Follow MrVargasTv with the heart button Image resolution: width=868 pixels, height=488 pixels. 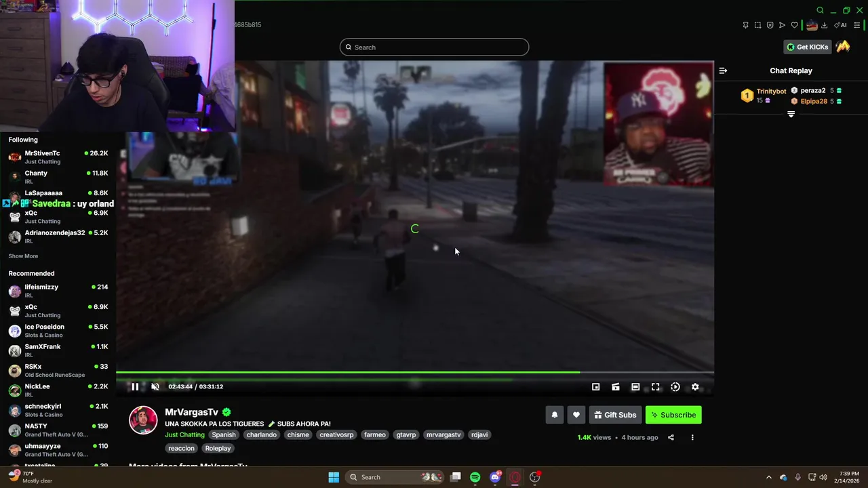click(x=576, y=415)
